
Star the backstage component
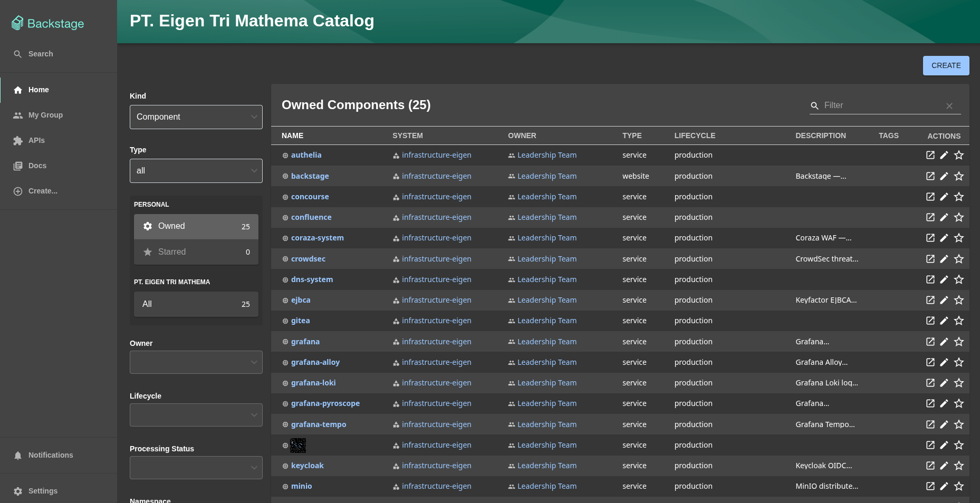click(959, 176)
